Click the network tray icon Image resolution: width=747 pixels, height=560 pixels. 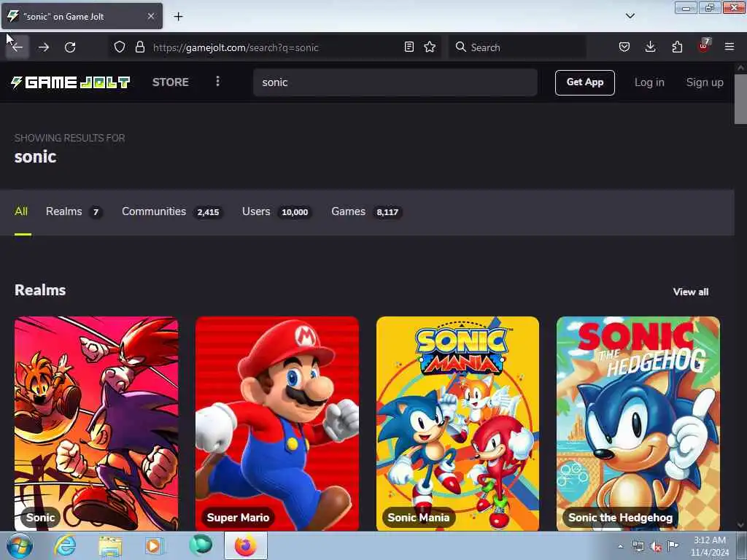638,547
